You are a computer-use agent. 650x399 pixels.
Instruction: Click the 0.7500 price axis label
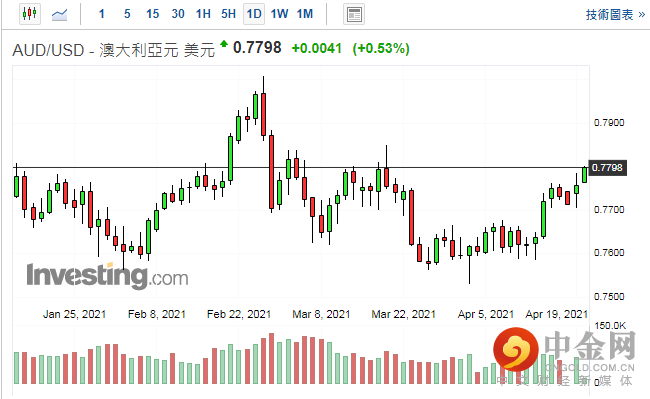[x=609, y=297]
